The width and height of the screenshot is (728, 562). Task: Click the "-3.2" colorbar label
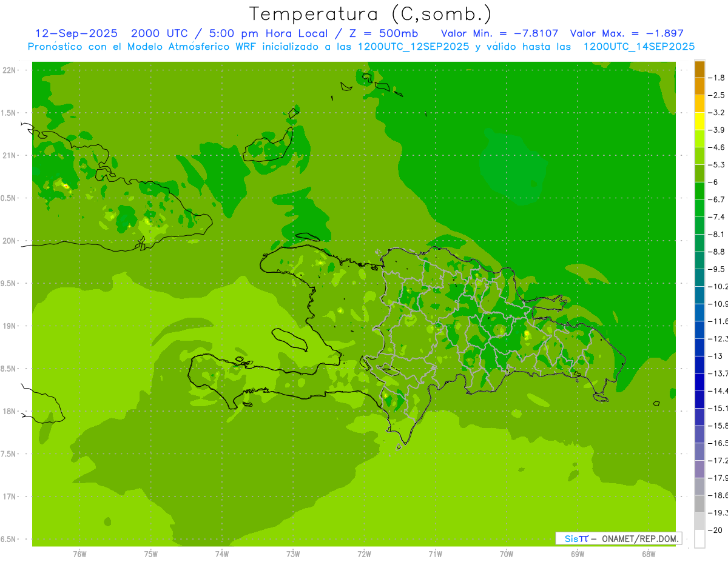(717, 113)
